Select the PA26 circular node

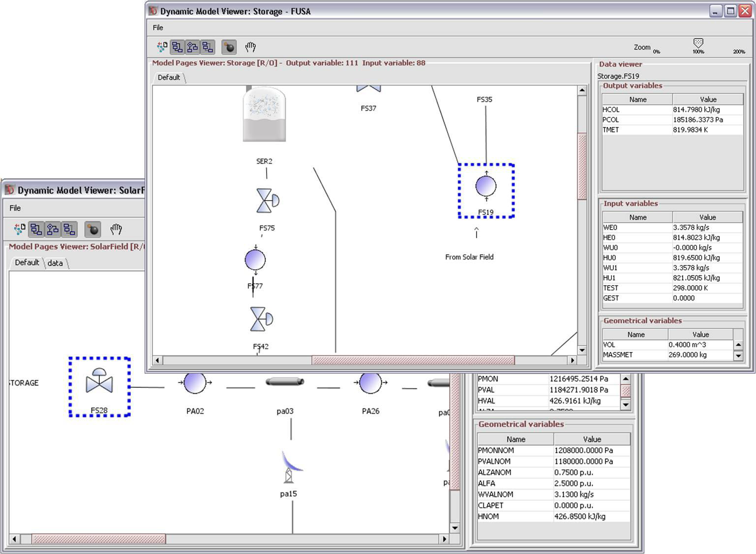(370, 382)
